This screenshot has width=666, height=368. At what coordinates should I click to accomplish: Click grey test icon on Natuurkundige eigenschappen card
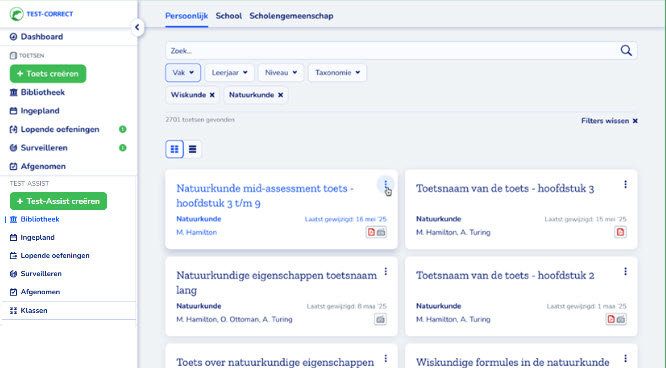tap(381, 319)
